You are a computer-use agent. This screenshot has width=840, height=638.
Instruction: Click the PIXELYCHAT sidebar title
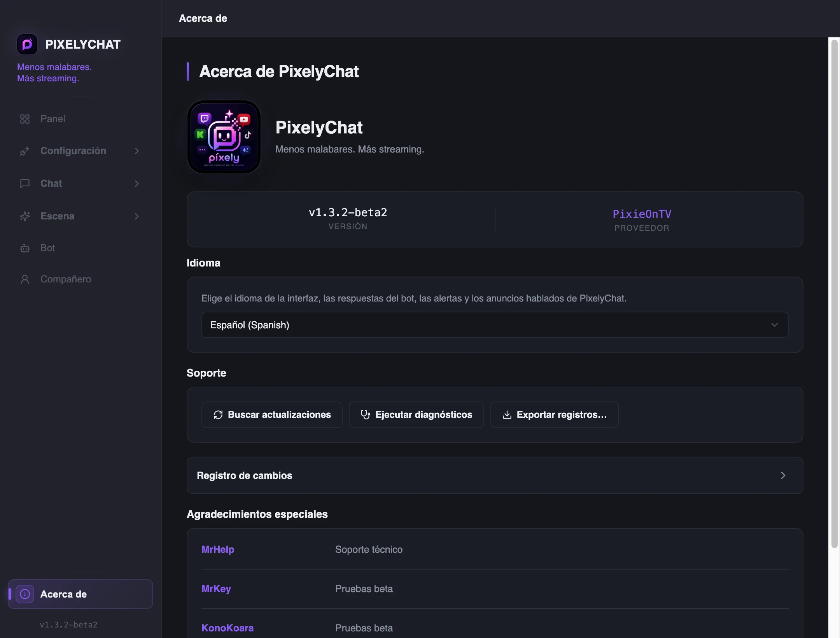pos(83,44)
